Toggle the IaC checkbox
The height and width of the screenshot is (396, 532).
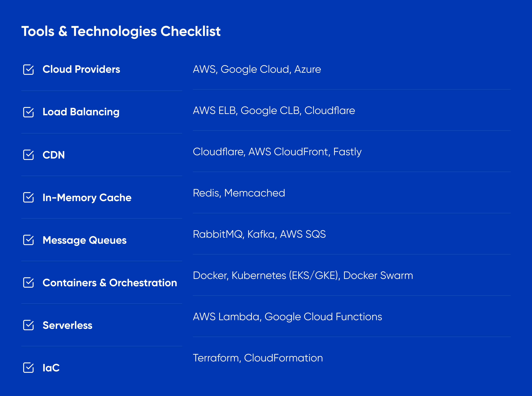pyautogui.click(x=28, y=368)
